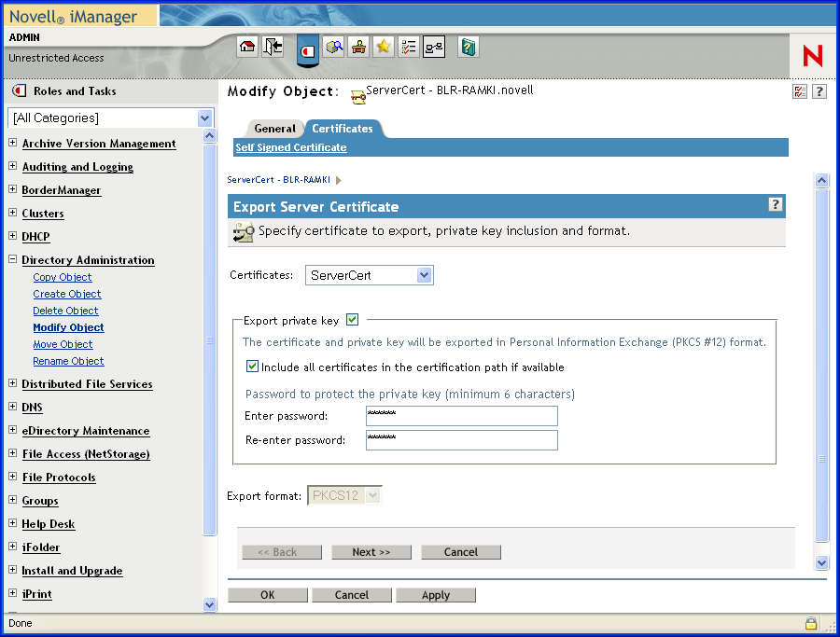Image resolution: width=840 pixels, height=637 pixels.
Task: Click the Configure toolbar icon
Action: (x=358, y=47)
